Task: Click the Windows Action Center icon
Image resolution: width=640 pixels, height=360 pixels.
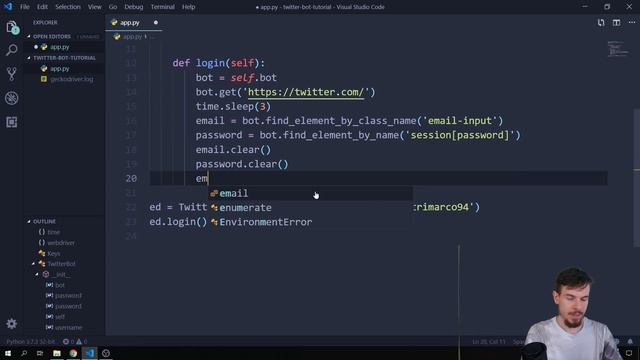Action: pos(629,353)
